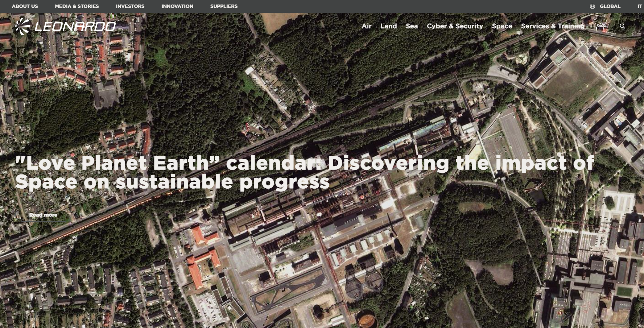The height and width of the screenshot is (328, 644).
Task: Open the About Us menu
Action: click(x=25, y=6)
